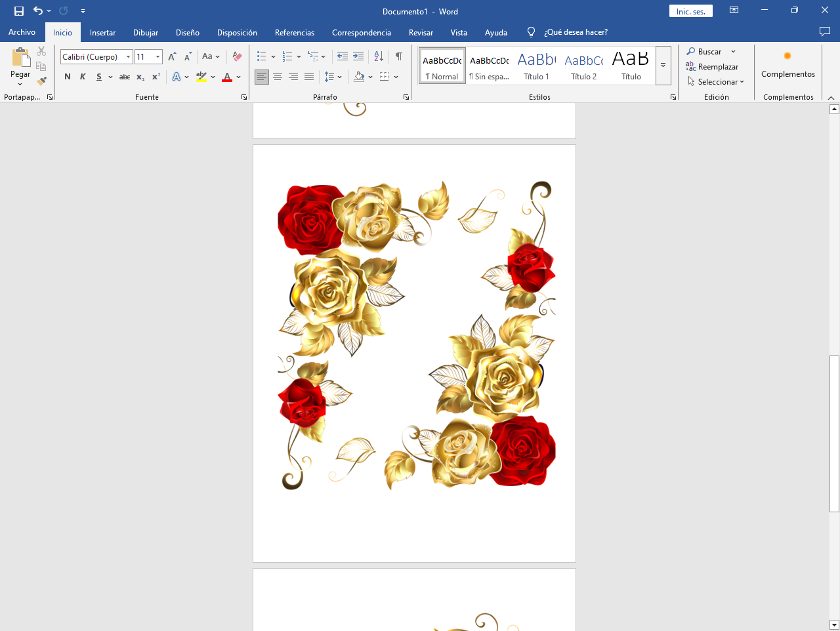The image size is (840, 631).
Task: Open the Disposición tab
Action: pos(237,32)
